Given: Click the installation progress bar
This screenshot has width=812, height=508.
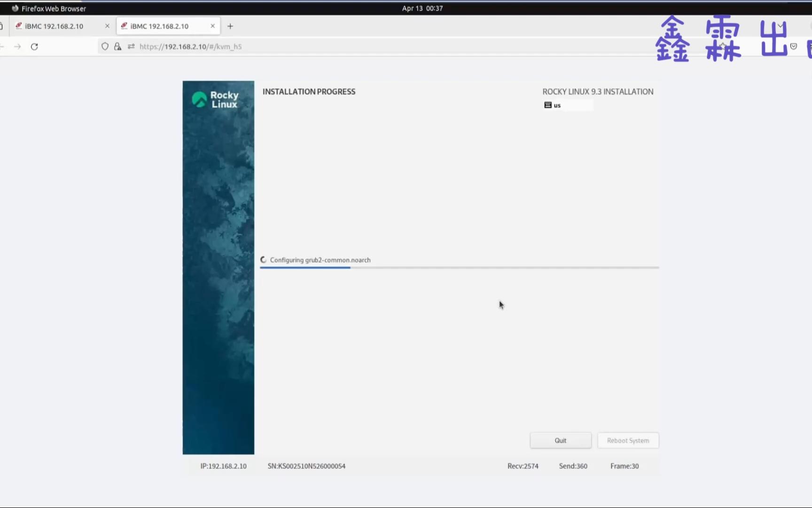Looking at the screenshot, I should click(x=459, y=268).
